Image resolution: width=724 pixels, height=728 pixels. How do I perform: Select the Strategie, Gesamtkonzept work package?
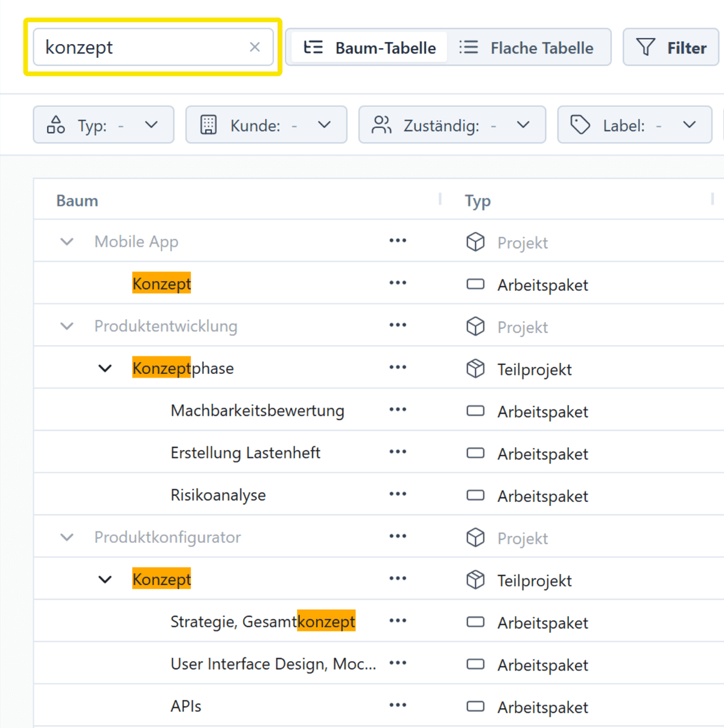pos(262,622)
